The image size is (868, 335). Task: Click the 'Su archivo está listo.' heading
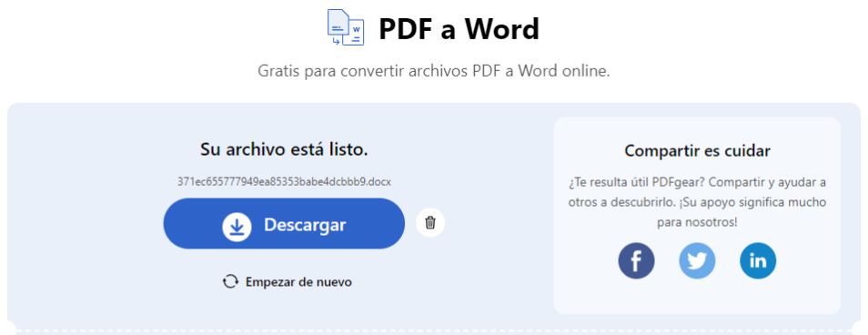284,149
